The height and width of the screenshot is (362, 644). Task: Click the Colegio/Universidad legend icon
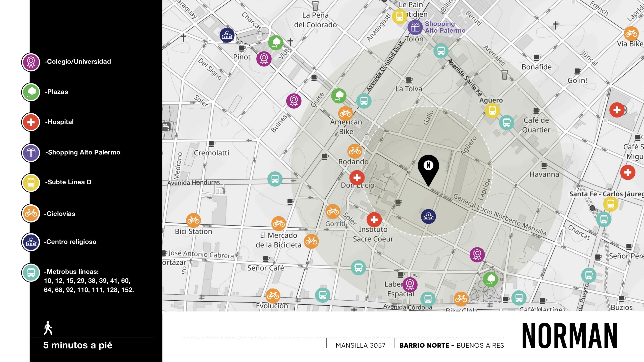coord(31,62)
